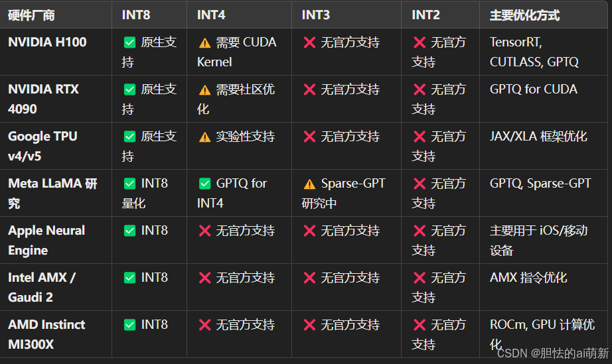Image resolution: width=612 pixels, height=364 pixels.
Task: Click the 主要优化方式 column header
Action: click(x=524, y=15)
